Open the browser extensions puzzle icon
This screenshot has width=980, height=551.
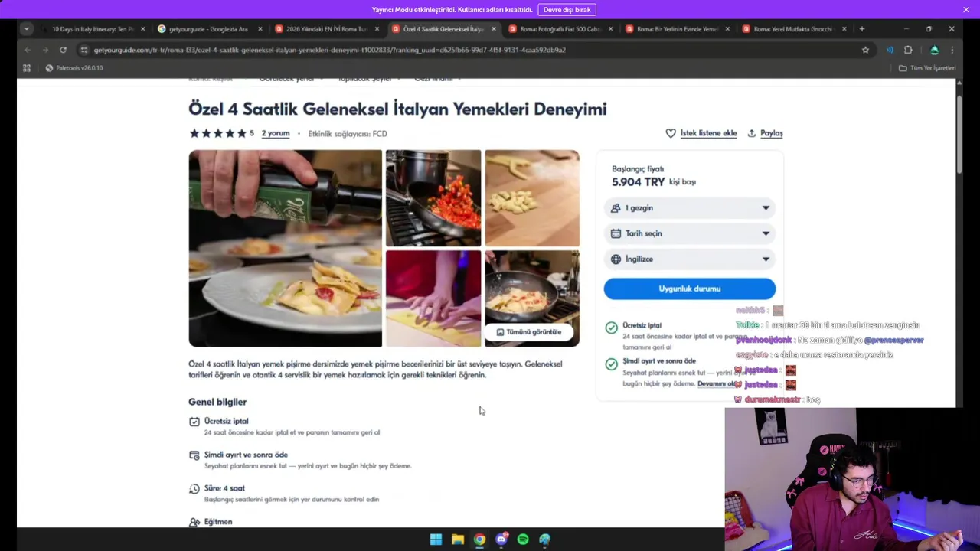coord(909,50)
